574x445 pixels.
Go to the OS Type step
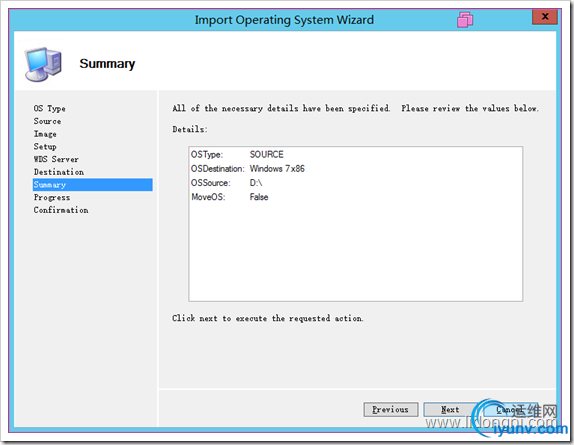(x=49, y=108)
